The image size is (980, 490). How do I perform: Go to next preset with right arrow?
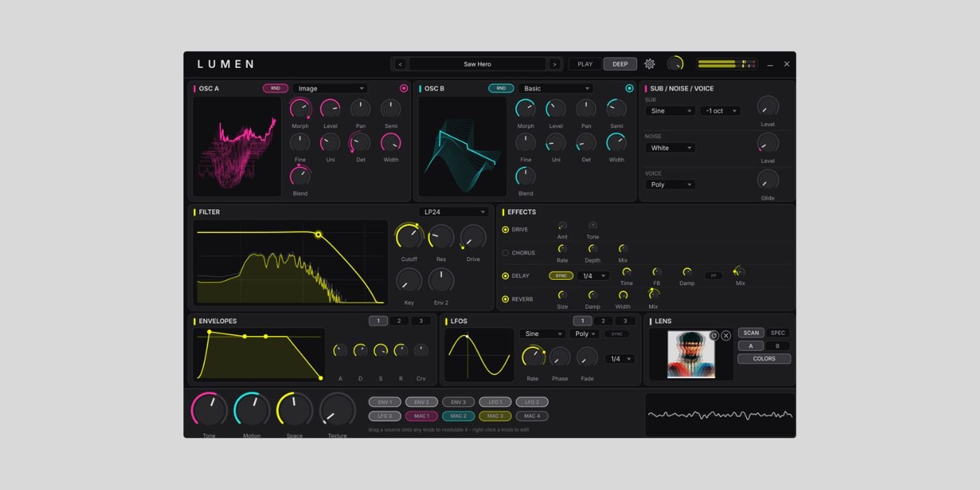click(x=554, y=64)
